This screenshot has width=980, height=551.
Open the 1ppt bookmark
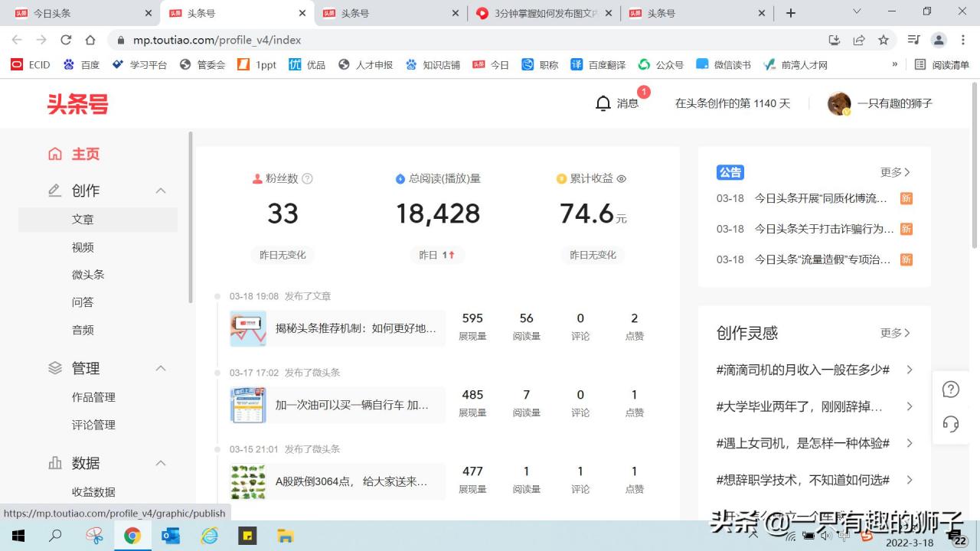(x=256, y=65)
